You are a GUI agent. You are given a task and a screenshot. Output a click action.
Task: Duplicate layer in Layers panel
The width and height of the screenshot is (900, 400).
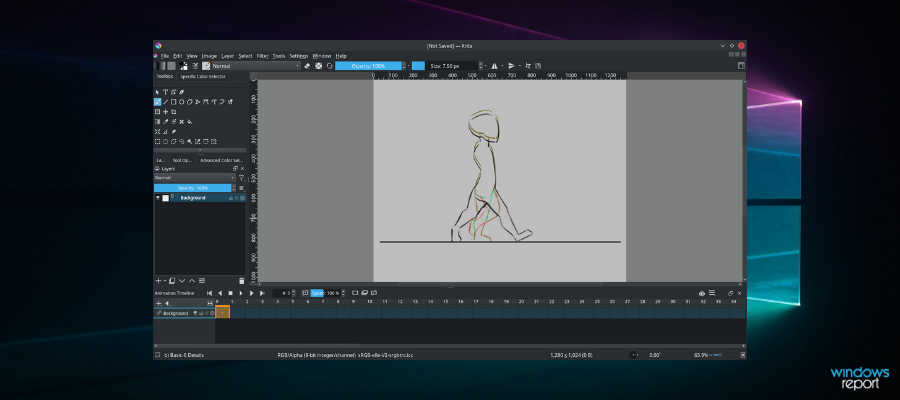tap(172, 281)
